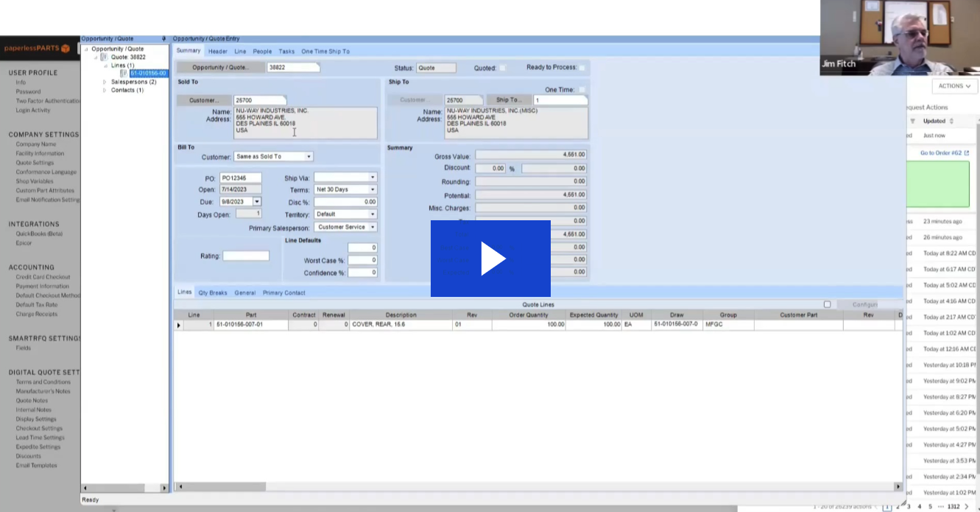980x512 pixels.
Task: Click the filter icon left of Updated column
Action: tap(913, 121)
